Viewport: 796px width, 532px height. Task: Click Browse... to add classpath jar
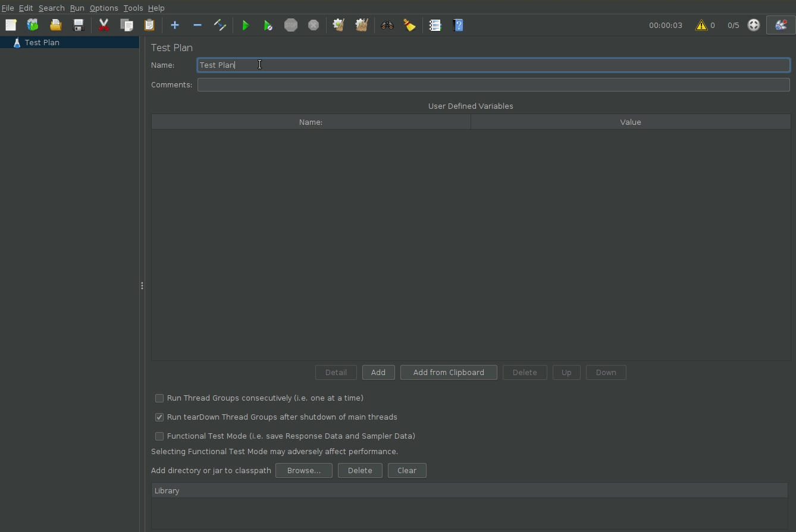[304, 471]
